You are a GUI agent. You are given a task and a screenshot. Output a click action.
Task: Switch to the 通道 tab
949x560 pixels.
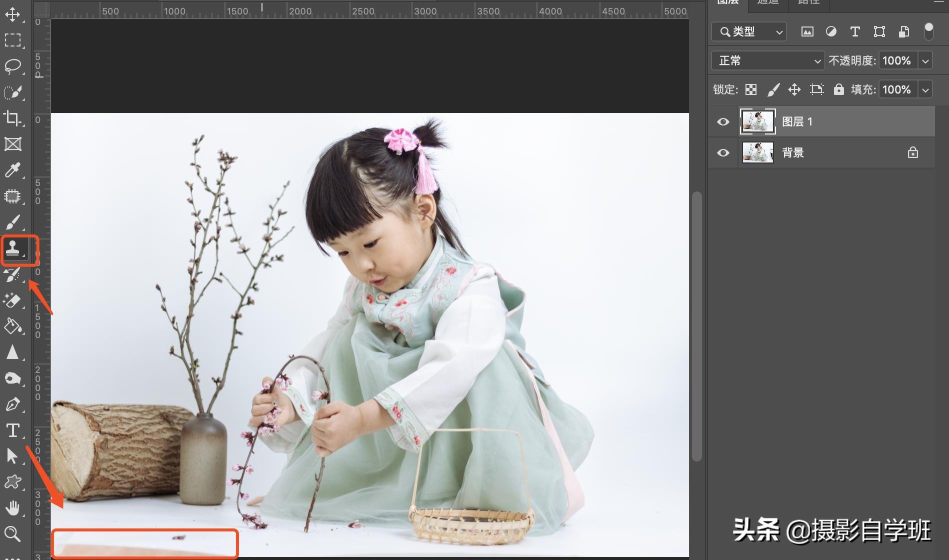point(768,2)
